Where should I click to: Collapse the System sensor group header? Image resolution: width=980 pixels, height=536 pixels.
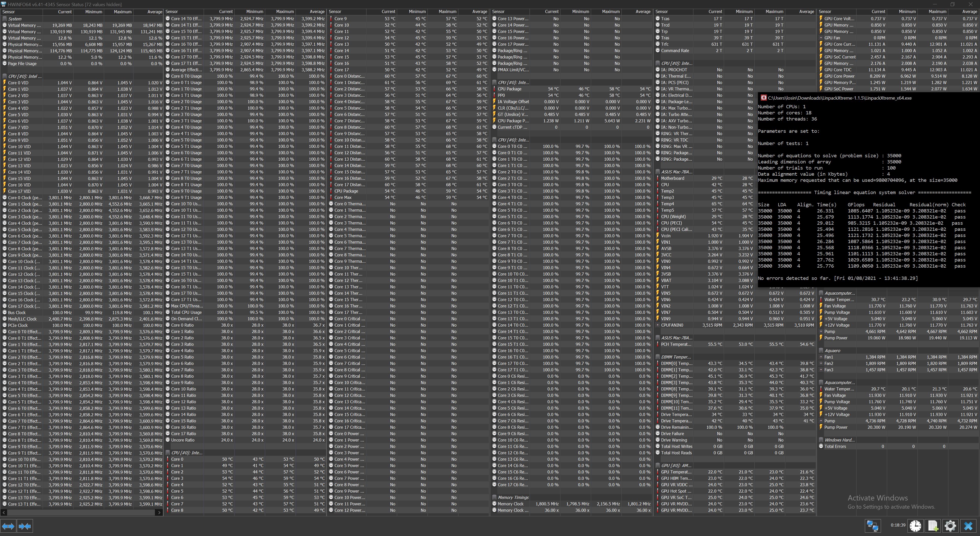15,19
